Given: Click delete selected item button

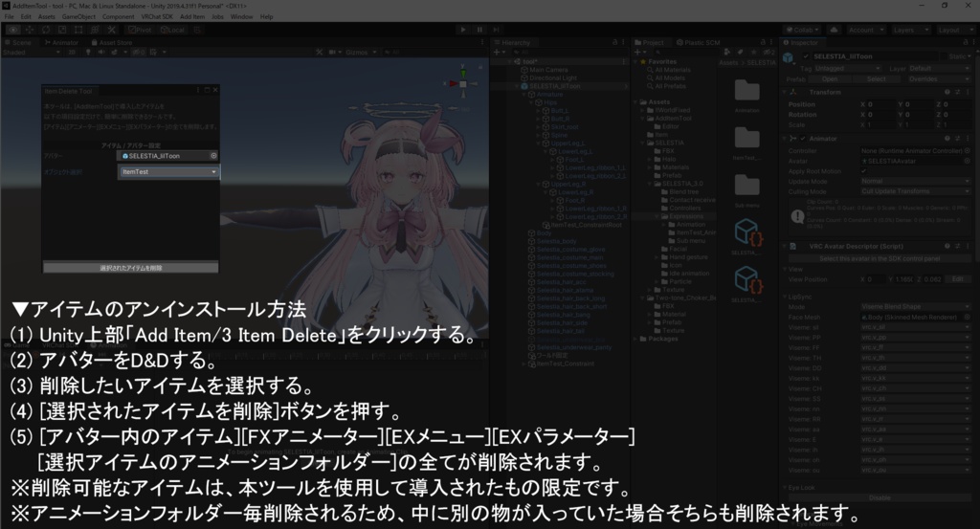Looking at the screenshot, I should coord(130,268).
